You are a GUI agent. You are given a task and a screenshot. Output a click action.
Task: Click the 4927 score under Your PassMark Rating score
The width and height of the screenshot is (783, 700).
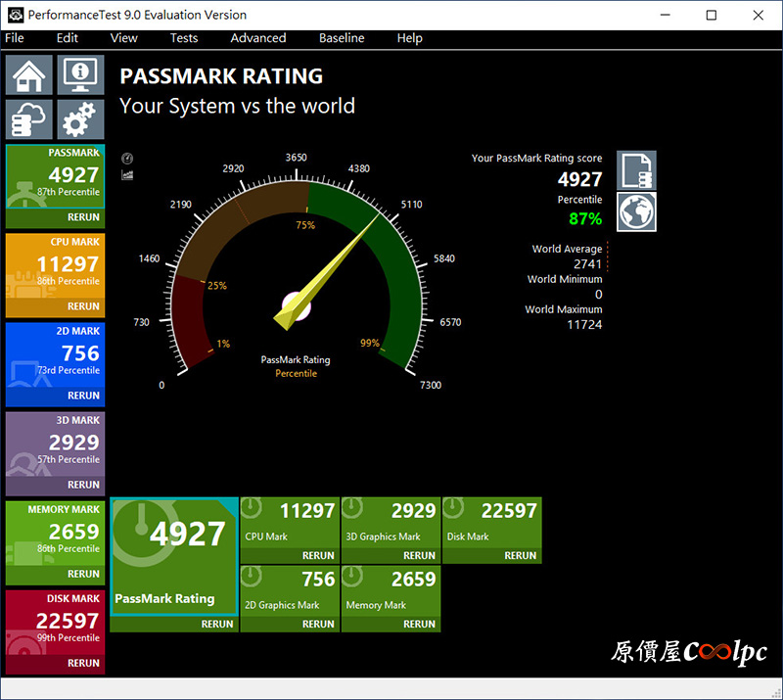[x=579, y=179]
